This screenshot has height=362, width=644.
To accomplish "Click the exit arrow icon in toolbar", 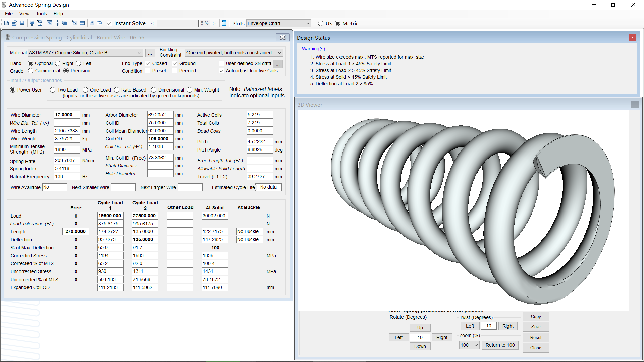I will [x=100, y=23].
